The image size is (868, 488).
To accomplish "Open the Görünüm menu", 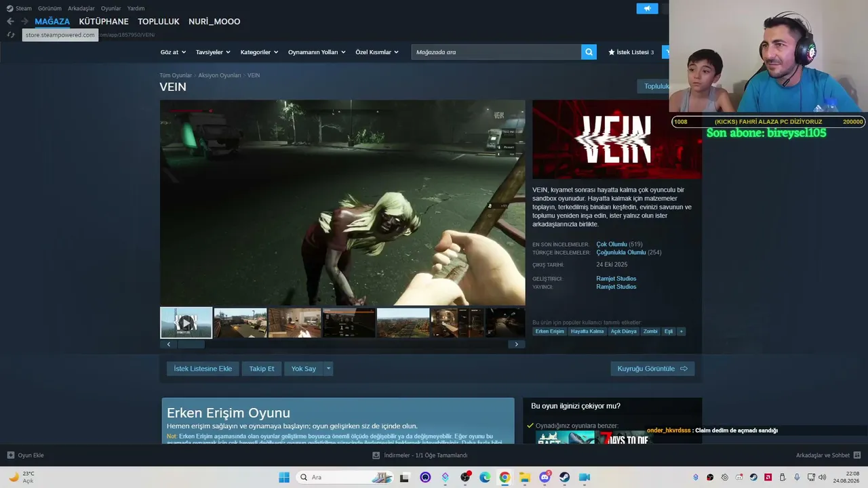I will (x=50, y=9).
